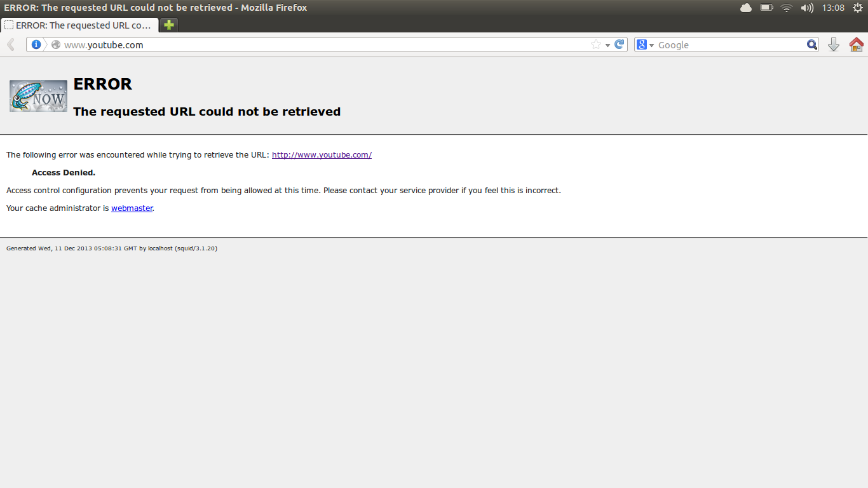Click the webmaster contact link
This screenshot has width=868, height=488.
pyautogui.click(x=132, y=208)
